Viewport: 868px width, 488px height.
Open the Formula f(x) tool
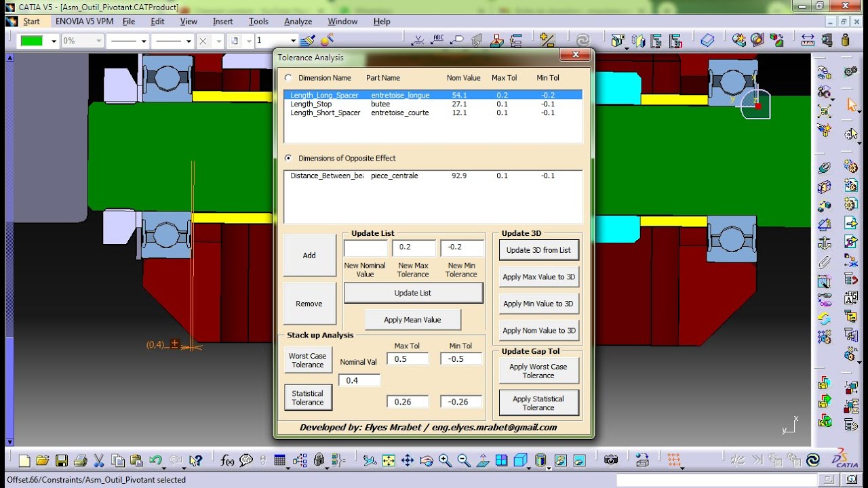(228, 461)
